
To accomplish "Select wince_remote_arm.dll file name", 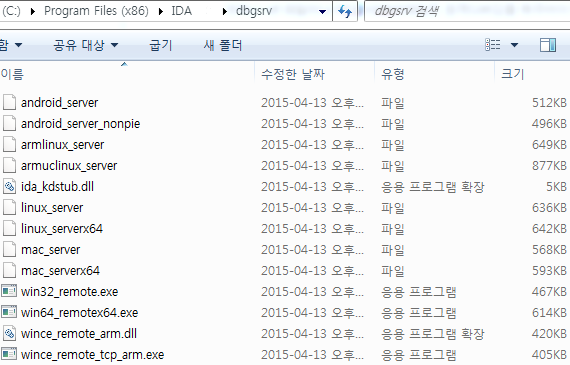I will click(79, 334).
